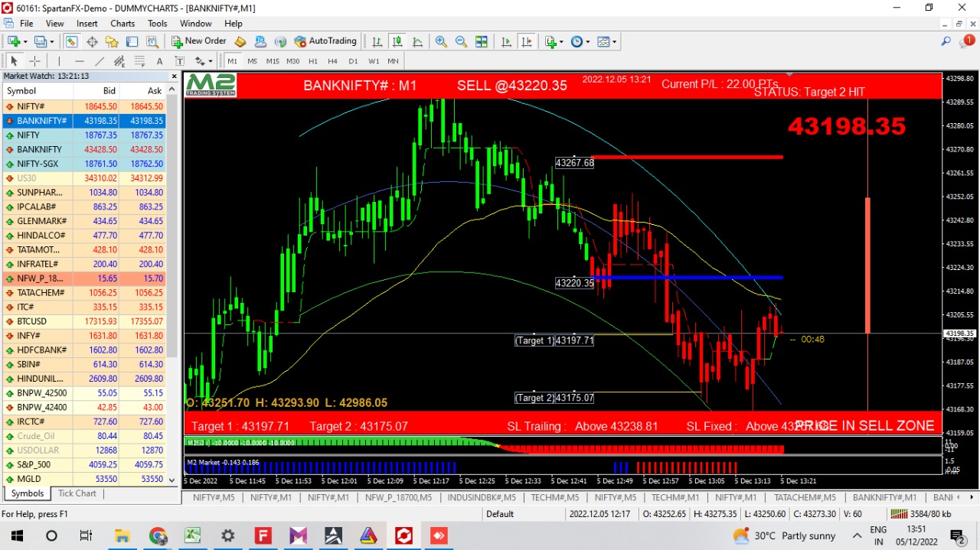Open the chat notification bubble
This screenshot has width=980, height=550.
(967, 41)
